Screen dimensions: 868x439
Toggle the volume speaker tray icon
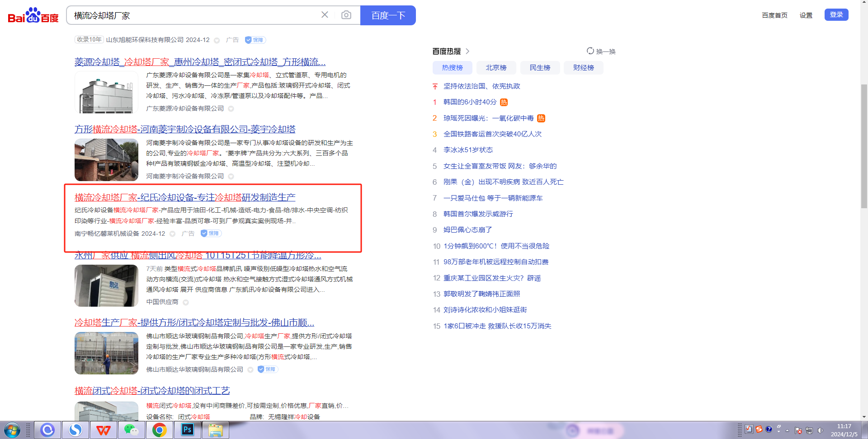820,430
